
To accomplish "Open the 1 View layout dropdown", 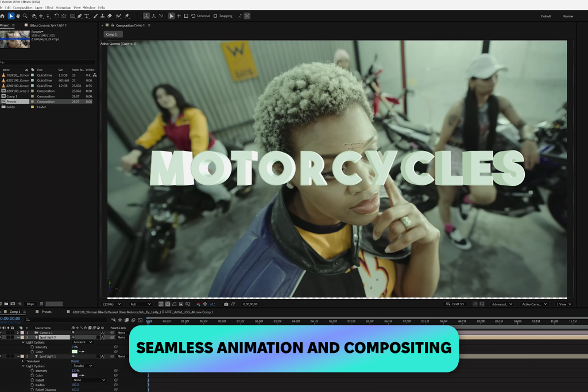I will [564, 304].
